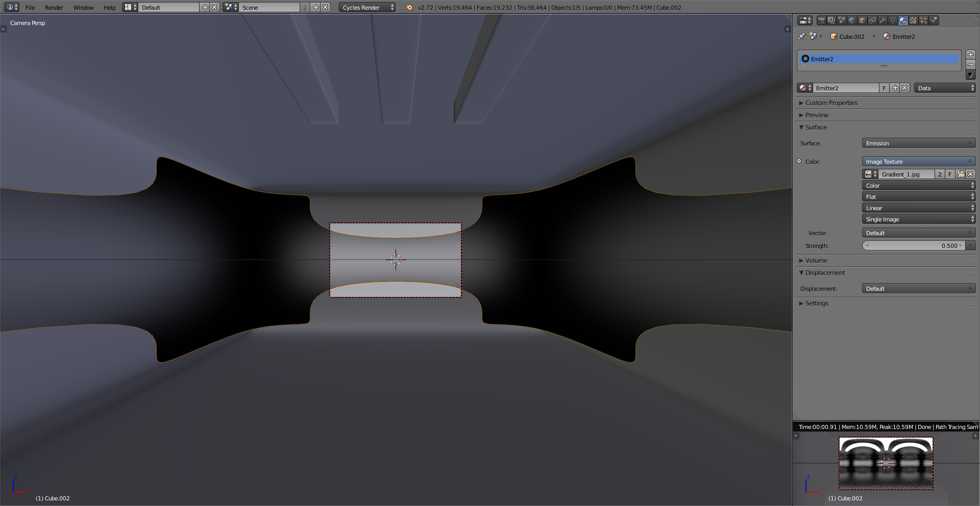Open the Data link dropdown
The width and height of the screenshot is (980, 506).
pos(945,88)
